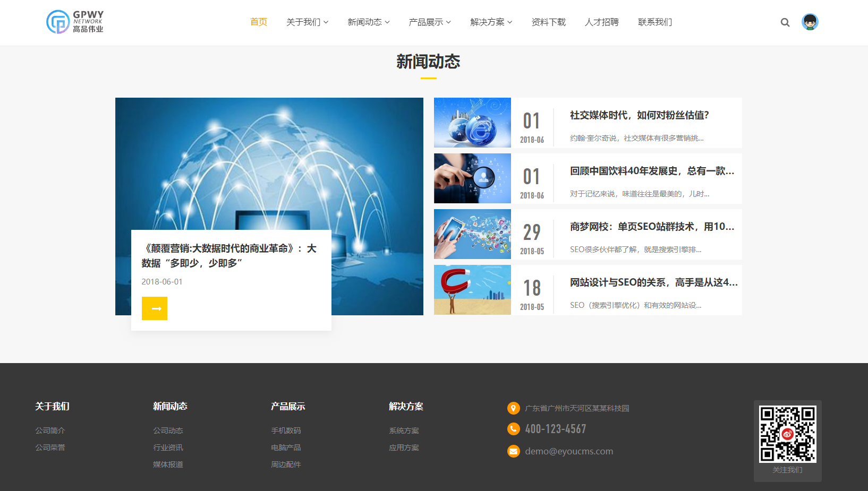This screenshot has height=491, width=868.
Task: Click the tablet thumbnail of 商梦网校 article
Action: point(472,234)
